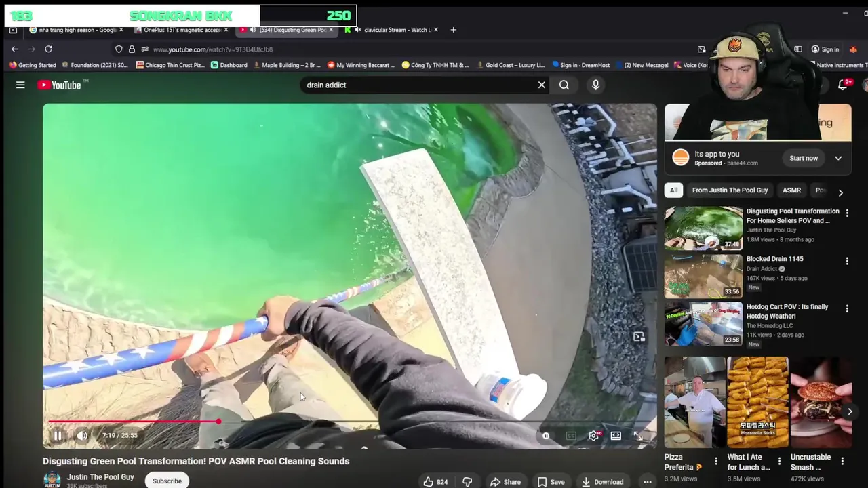Screen dimensions: 868x488
Task: Open a new browser tab
Action: [x=453, y=30]
